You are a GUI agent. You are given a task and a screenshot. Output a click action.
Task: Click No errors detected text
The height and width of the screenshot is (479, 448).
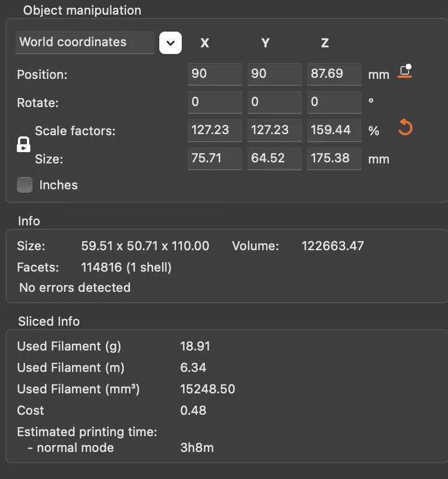(x=75, y=288)
